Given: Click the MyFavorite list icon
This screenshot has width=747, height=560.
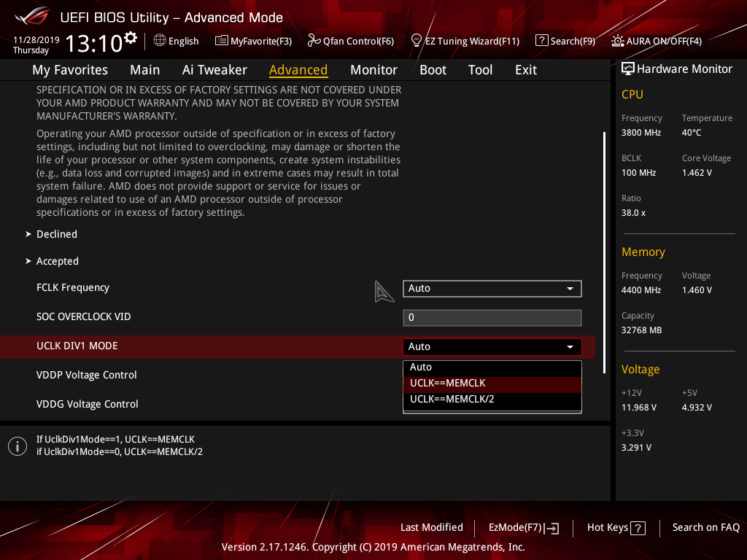Looking at the screenshot, I should click(222, 41).
